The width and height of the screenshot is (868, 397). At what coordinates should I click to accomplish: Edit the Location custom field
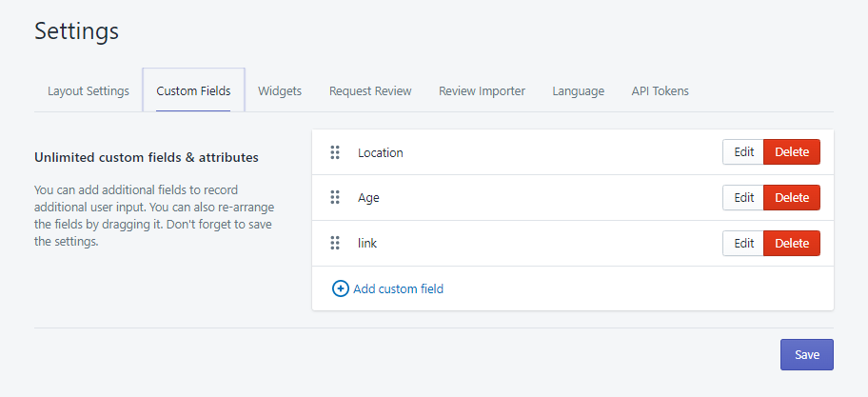pos(743,152)
